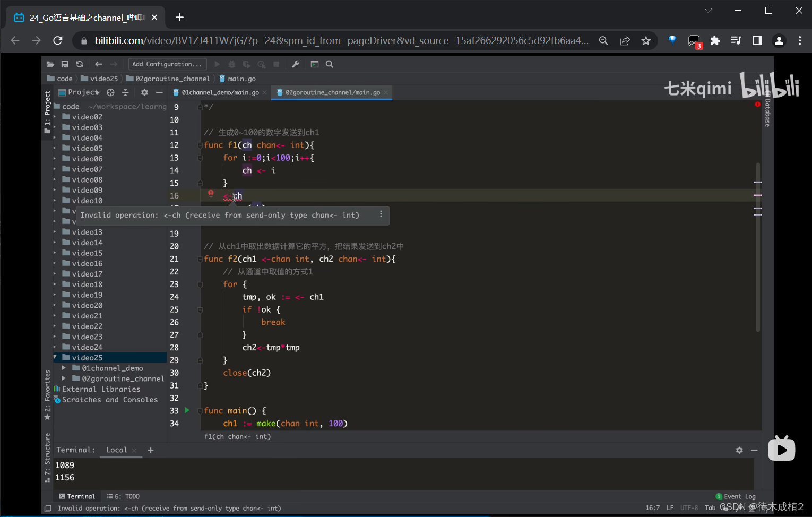The image size is (812, 517).
Task: Expand the video22 folder
Action: (x=55, y=326)
